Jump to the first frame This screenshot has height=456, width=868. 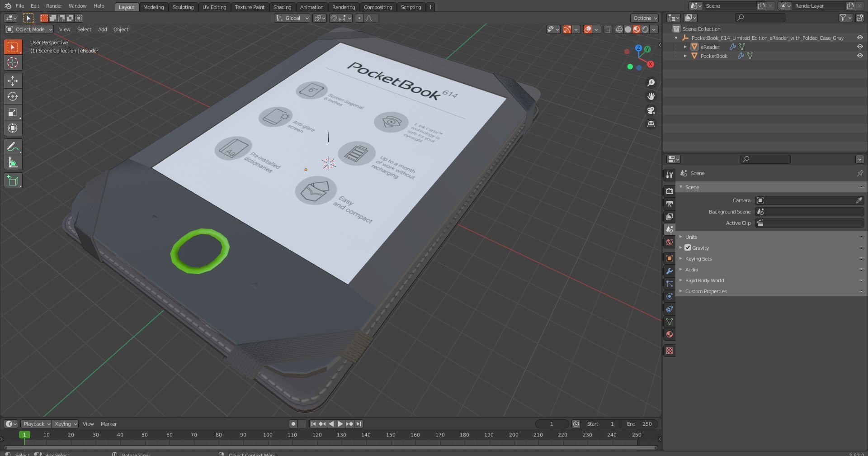[x=313, y=424]
